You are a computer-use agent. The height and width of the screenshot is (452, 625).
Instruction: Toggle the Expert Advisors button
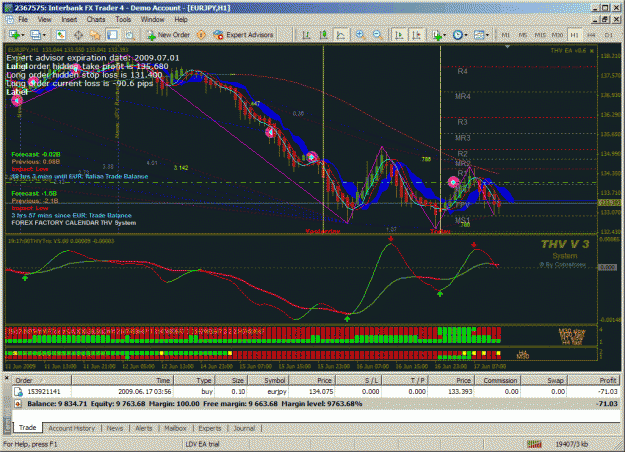243,35
